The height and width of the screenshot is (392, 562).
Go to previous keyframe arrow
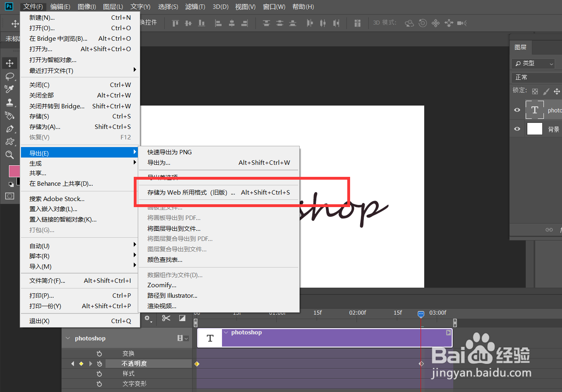coord(73,364)
